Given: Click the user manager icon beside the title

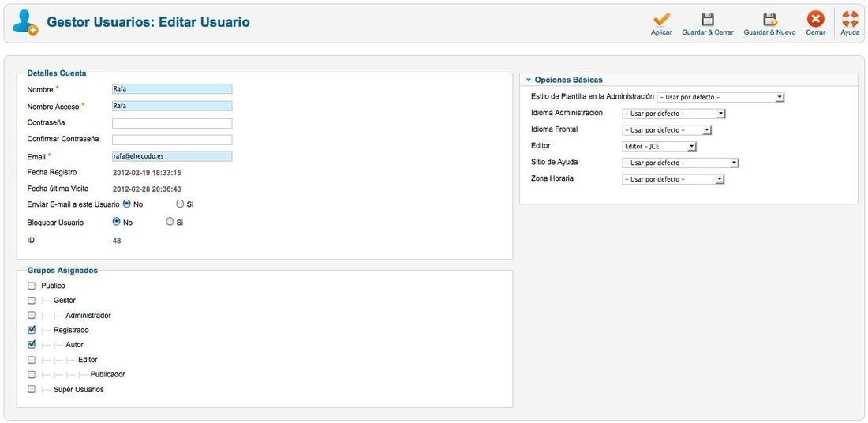Looking at the screenshot, I should [x=25, y=22].
